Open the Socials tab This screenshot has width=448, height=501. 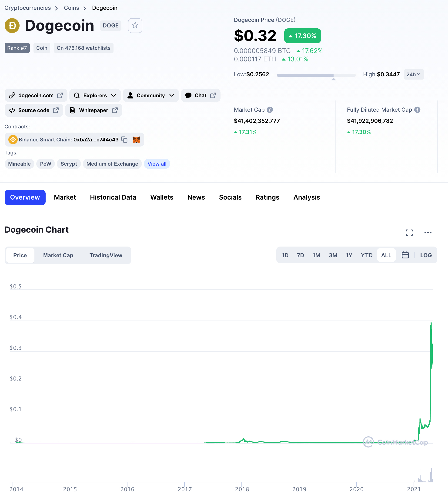coord(230,197)
